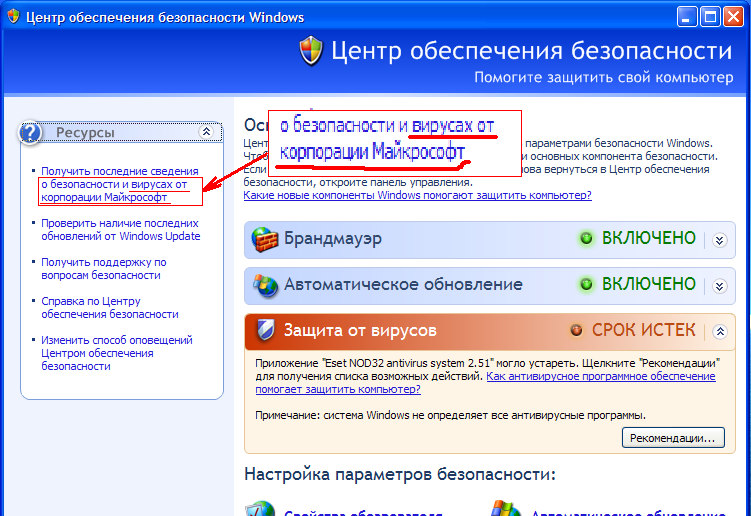
Task: Expand the Автоматическое обновление section chevron
Action: (x=719, y=285)
